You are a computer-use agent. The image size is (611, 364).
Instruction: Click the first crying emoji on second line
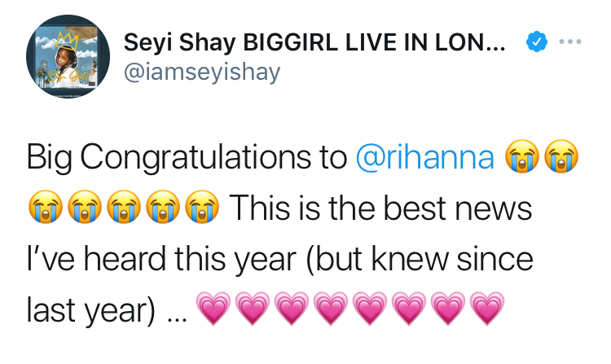pyautogui.click(x=46, y=209)
